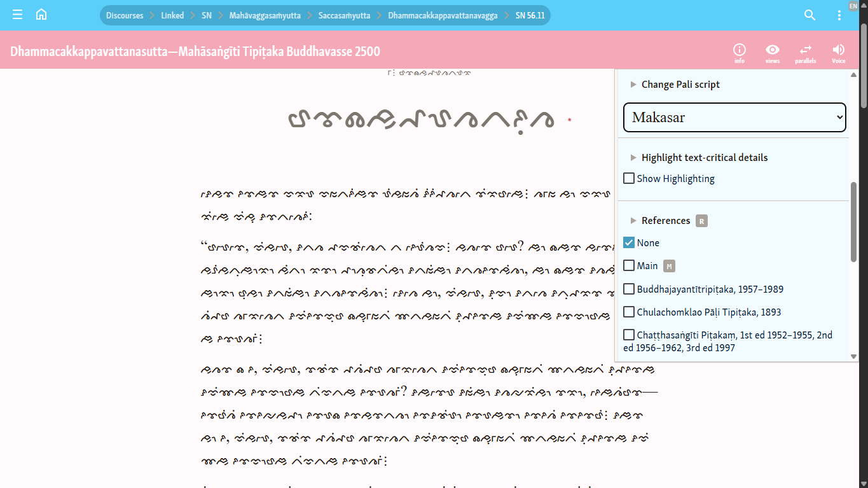This screenshot has height=488, width=868.
Task: Click the page vertical scrollbar
Action: (x=864, y=66)
